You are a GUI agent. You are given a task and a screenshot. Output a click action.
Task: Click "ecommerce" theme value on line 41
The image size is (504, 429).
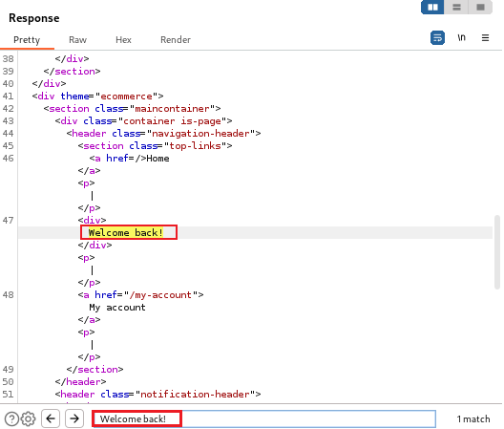[x=126, y=97]
